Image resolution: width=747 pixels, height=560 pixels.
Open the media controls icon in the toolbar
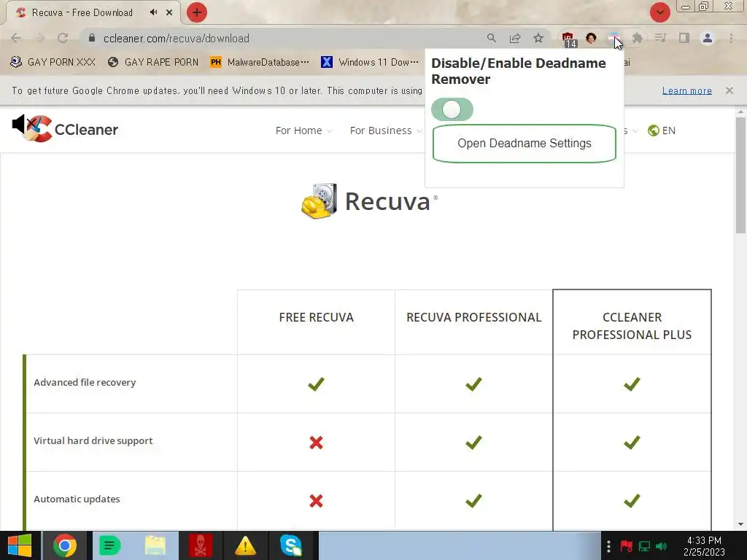pyautogui.click(x=660, y=38)
